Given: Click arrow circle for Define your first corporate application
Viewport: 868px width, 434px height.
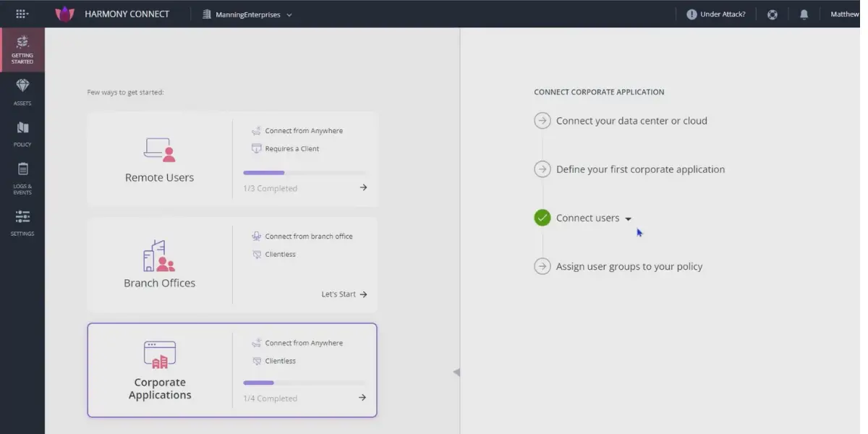Looking at the screenshot, I should tap(542, 169).
